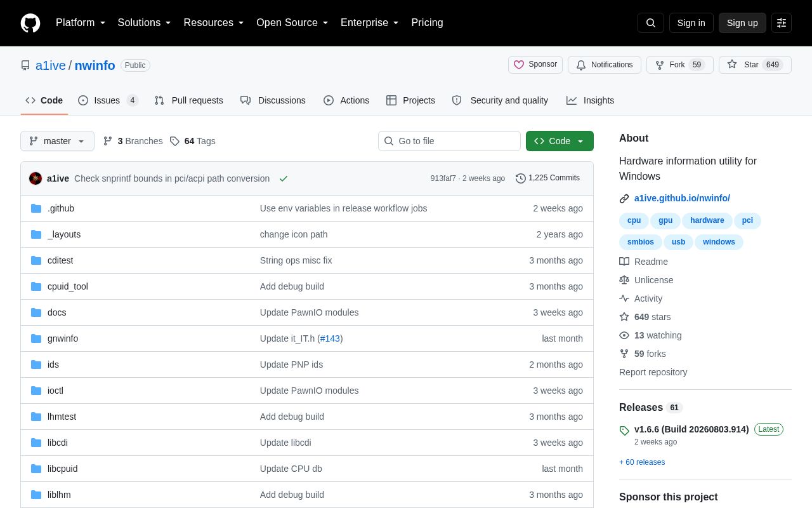Open the Security and quality tab

click(x=500, y=100)
